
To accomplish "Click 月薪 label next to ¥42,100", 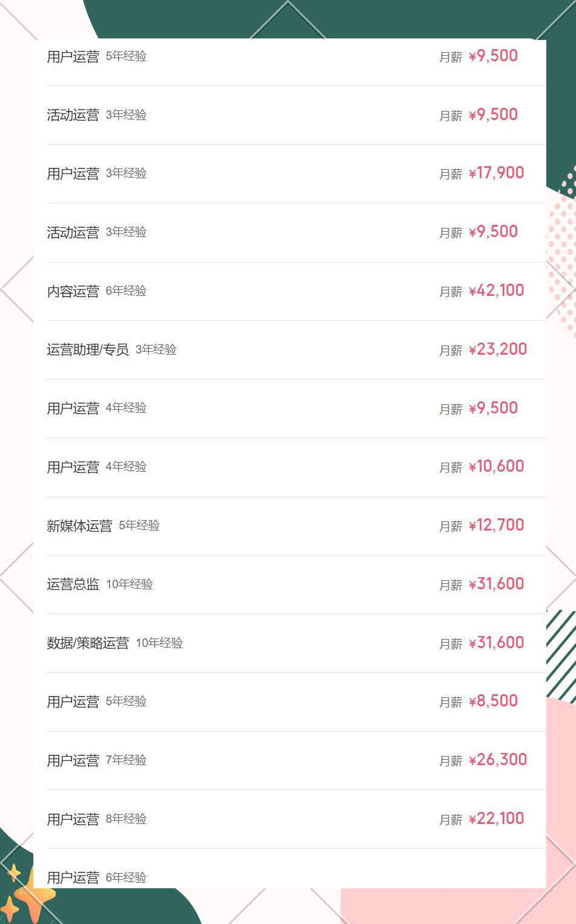I will [x=451, y=292].
